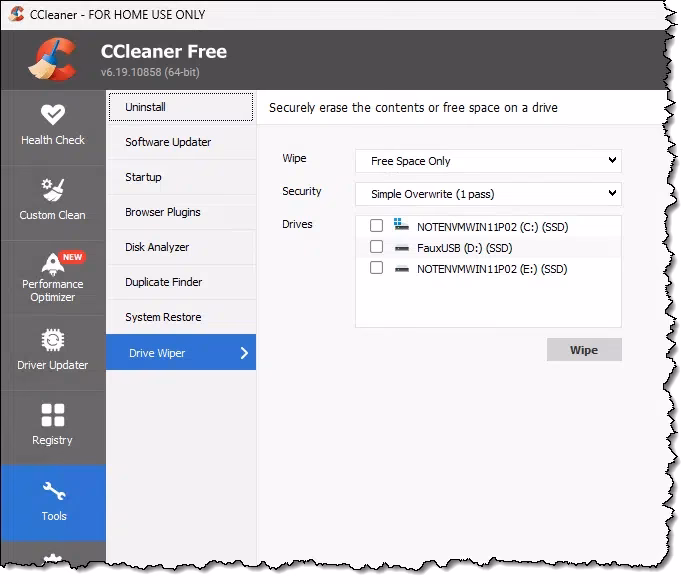The height and width of the screenshot is (584, 690).
Task: Click the Drive Wiper chevron arrow
Action: 245,353
